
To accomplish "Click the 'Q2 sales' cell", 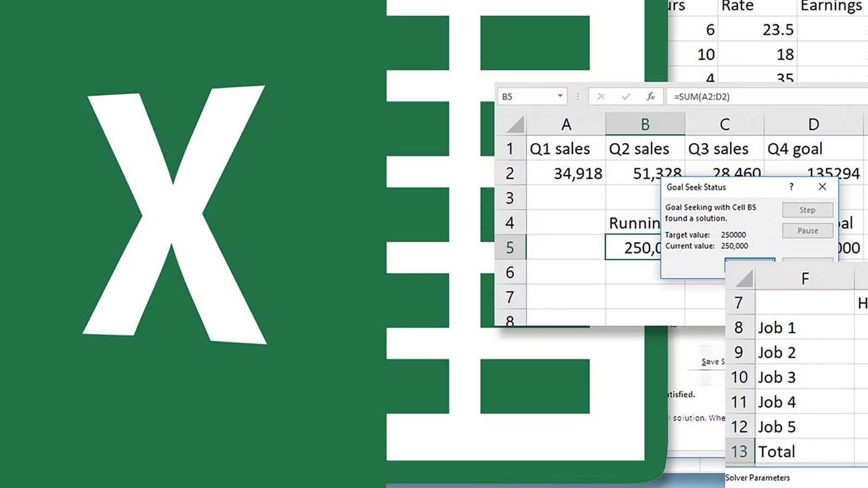I will pyautogui.click(x=645, y=149).
